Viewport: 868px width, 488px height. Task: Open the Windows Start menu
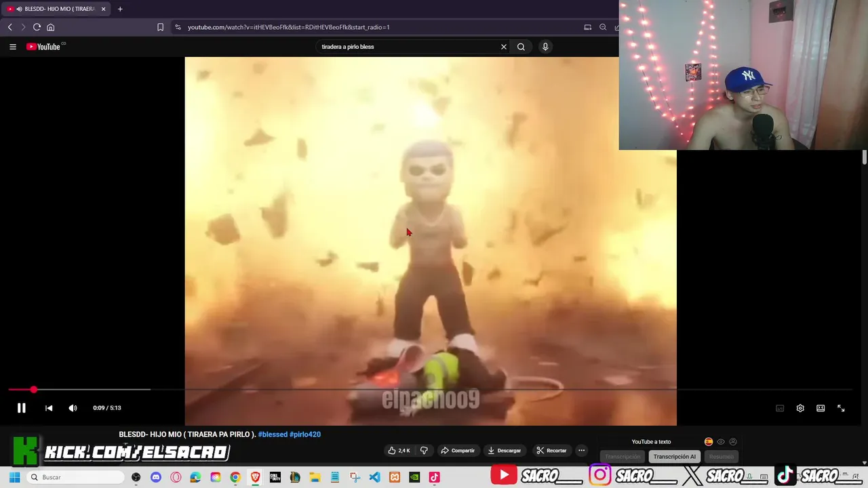click(x=14, y=477)
